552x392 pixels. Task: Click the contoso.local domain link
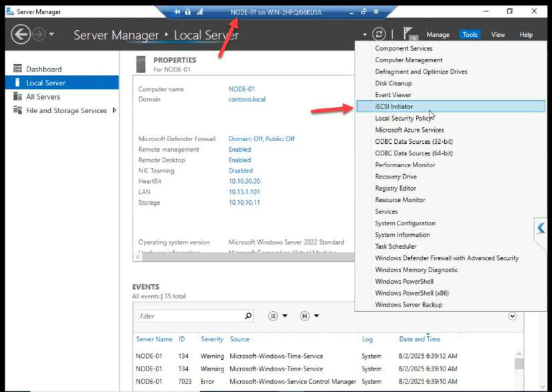[247, 99]
